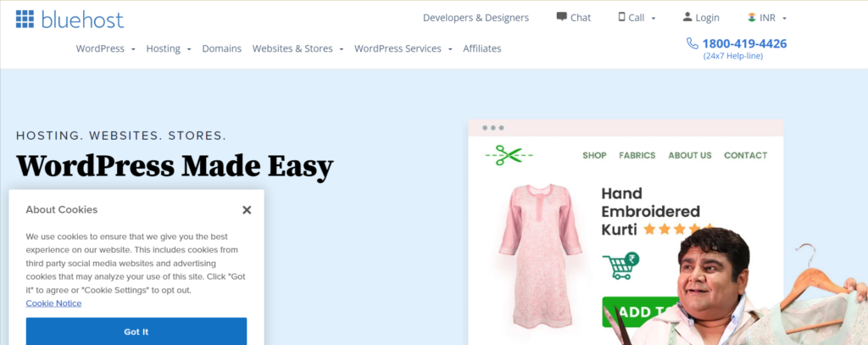Click the Chat speech bubble icon
868x345 pixels.
(561, 17)
